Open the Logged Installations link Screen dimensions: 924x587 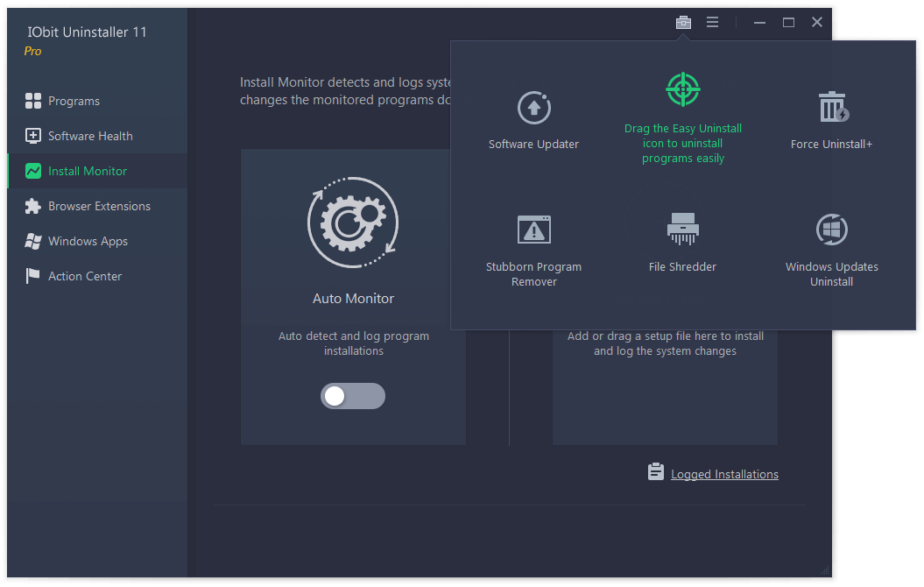(x=724, y=475)
